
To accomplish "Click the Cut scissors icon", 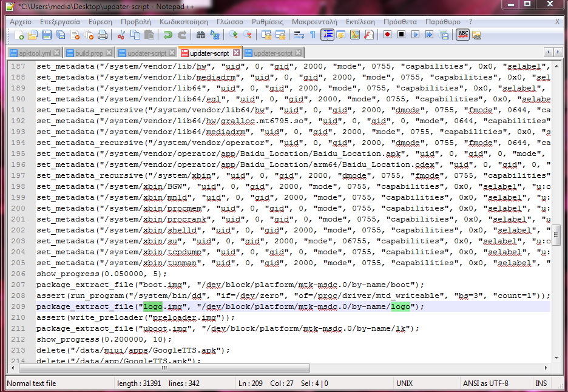I will tap(121, 35).
